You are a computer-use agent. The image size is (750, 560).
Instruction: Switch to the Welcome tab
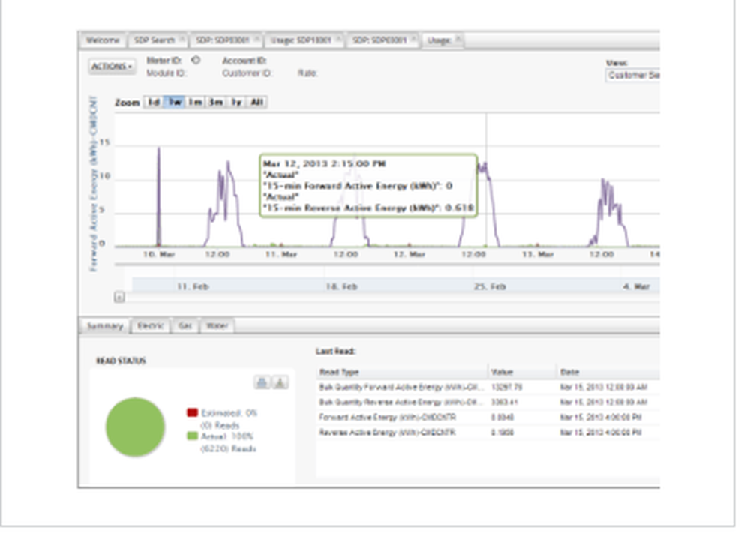(103, 40)
